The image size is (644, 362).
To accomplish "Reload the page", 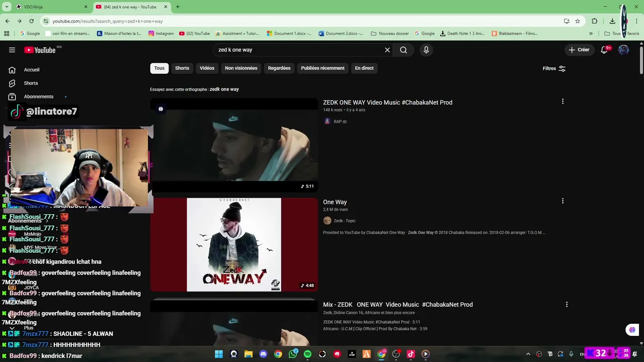I will click(31, 21).
